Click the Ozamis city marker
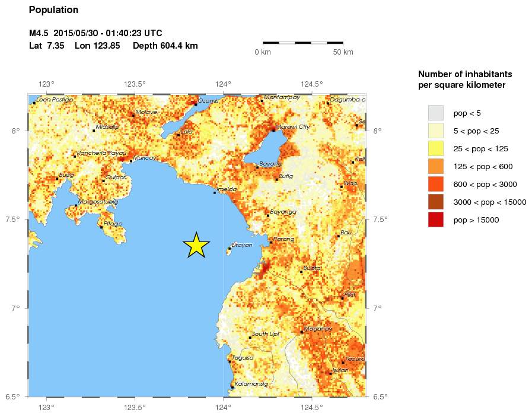The width and height of the screenshot is (532, 416). [x=196, y=104]
